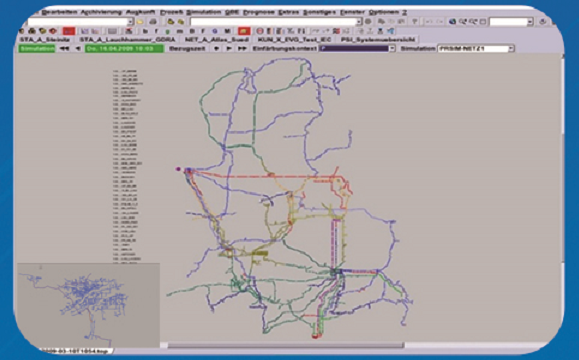
Task: Click the green date time field
Action: click(x=124, y=49)
